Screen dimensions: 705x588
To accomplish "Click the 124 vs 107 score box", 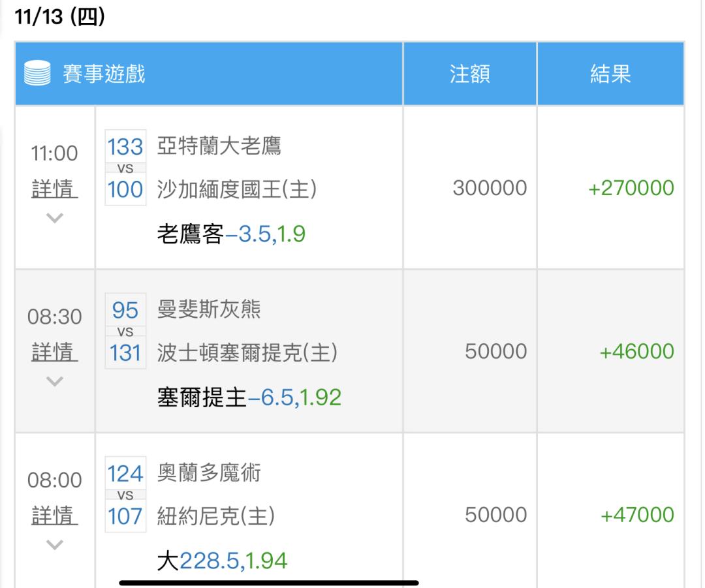I will [125, 494].
